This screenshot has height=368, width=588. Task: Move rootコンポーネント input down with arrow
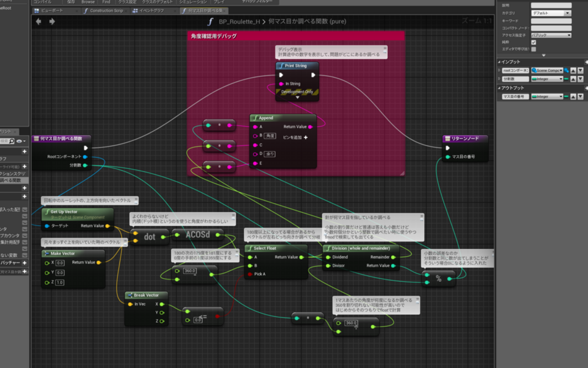point(580,71)
